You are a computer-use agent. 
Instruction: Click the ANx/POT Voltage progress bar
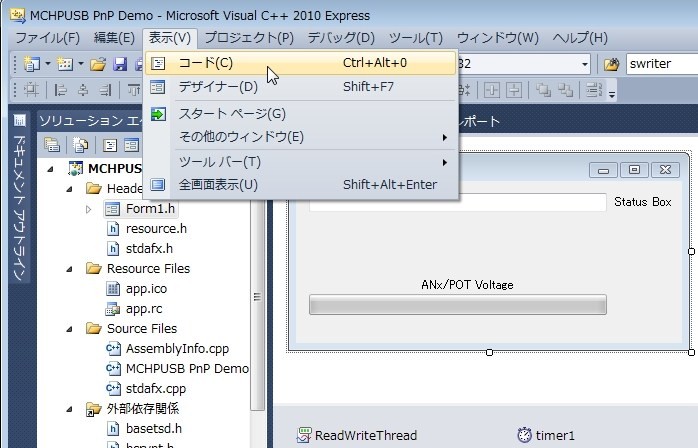(x=458, y=305)
